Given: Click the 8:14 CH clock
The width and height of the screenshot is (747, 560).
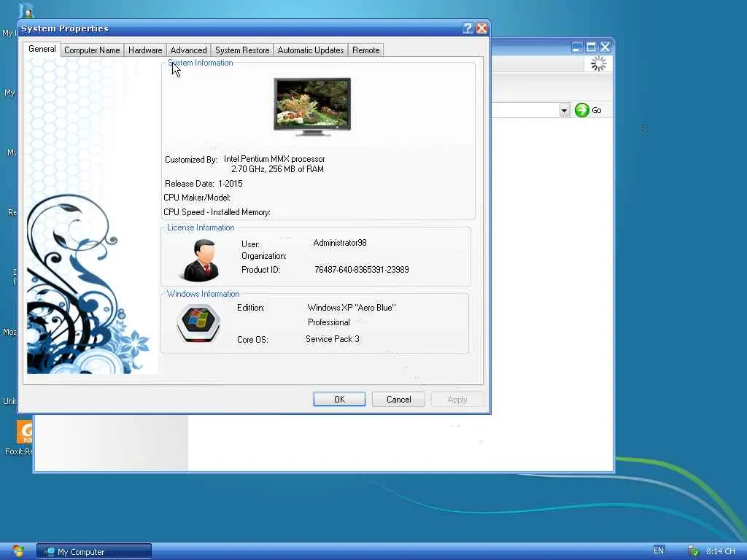Looking at the screenshot, I should pos(720,551).
